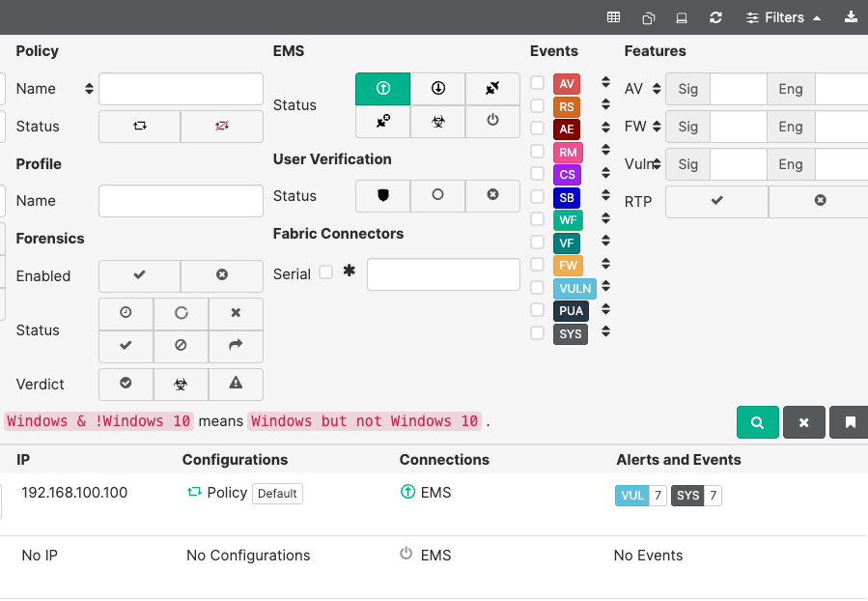
Task: Open Features FW selector arrows
Action: point(657,127)
